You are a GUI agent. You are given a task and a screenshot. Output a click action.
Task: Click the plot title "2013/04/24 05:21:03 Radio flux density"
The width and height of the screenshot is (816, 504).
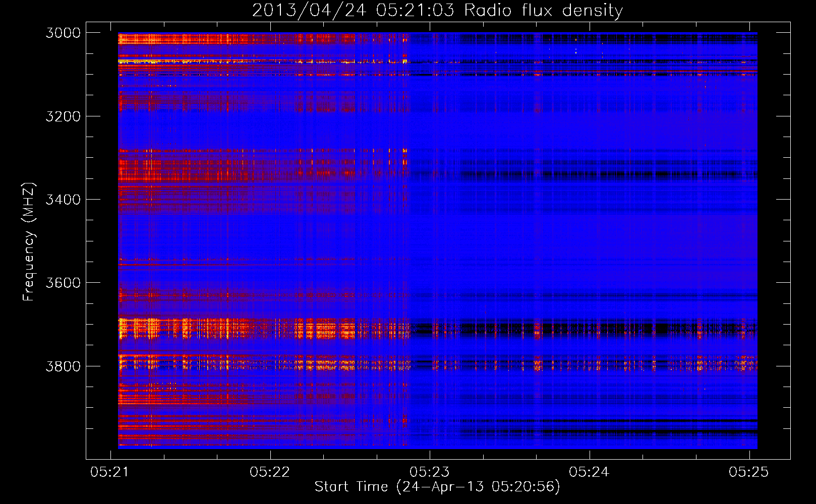pos(437,10)
